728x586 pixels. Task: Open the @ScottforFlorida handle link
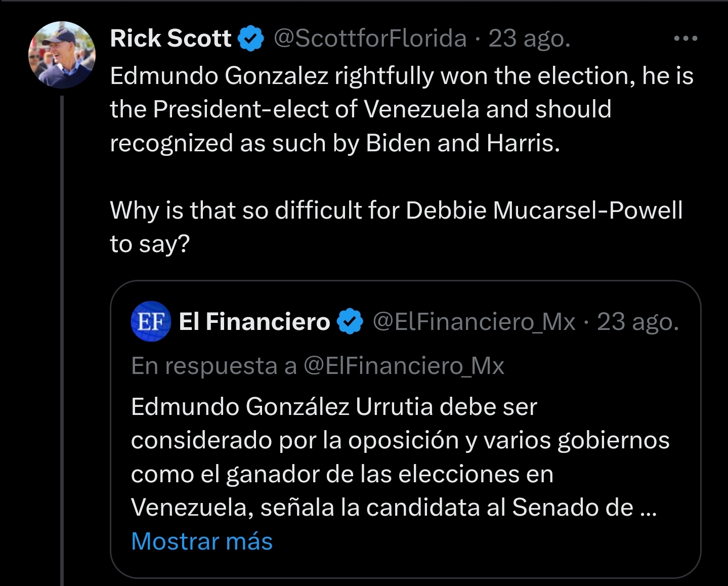[x=370, y=38]
